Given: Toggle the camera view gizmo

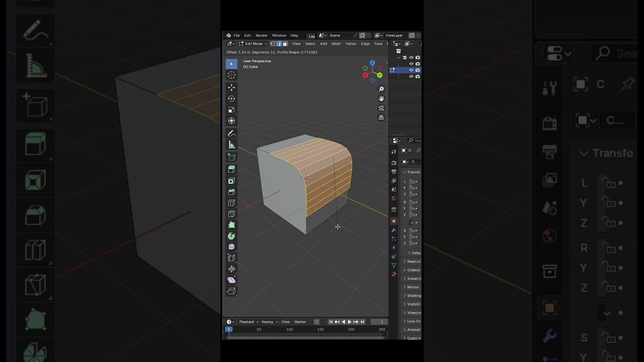Looking at the screenshot, I should pyautogui.click(x=381, y=108).
